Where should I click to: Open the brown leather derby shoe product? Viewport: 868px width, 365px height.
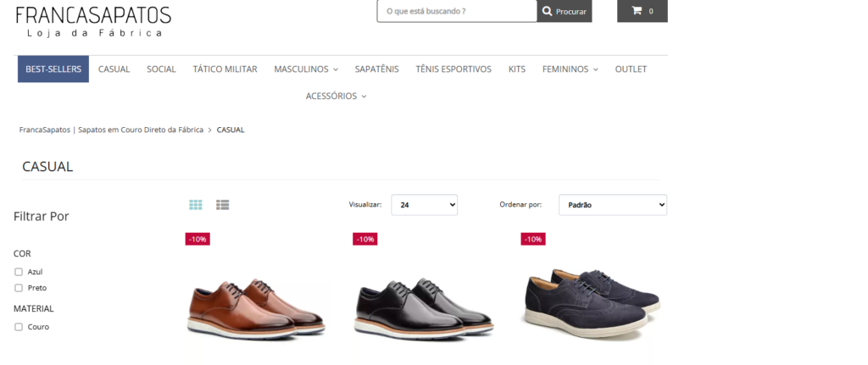(x=256, y=308)
